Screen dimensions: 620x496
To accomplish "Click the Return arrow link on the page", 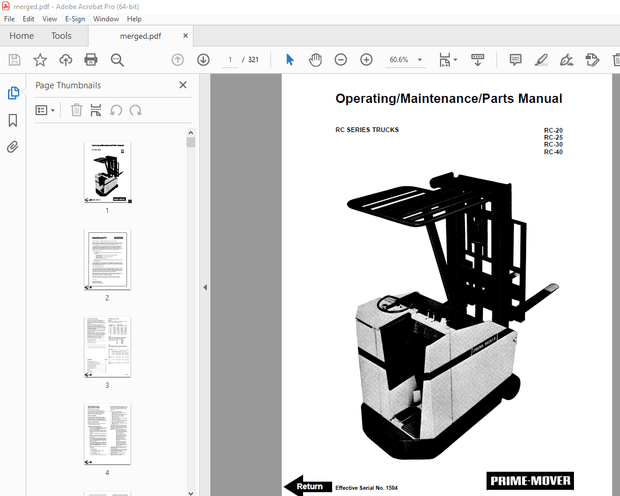I will pyautogui.click(x=308, y=486).
